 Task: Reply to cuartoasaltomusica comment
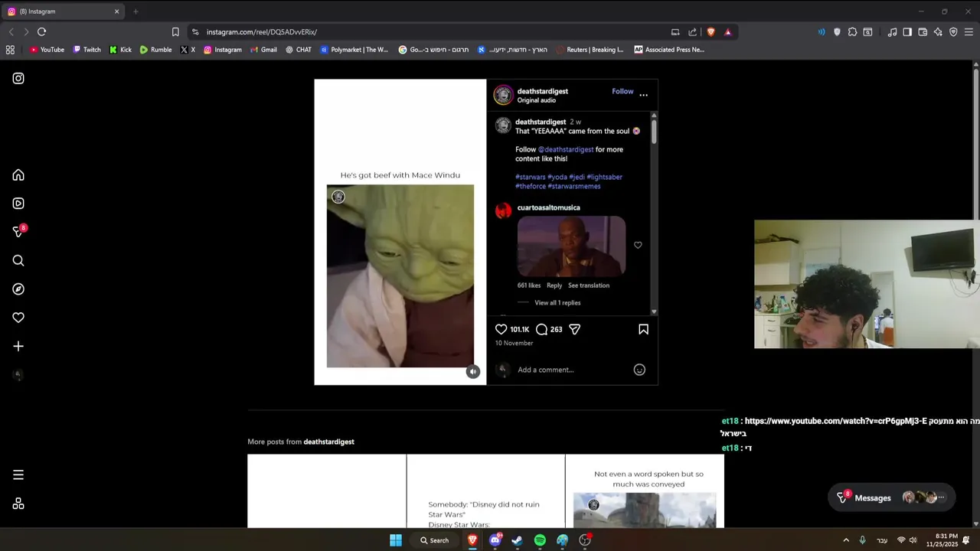click(x=554, y=285)
